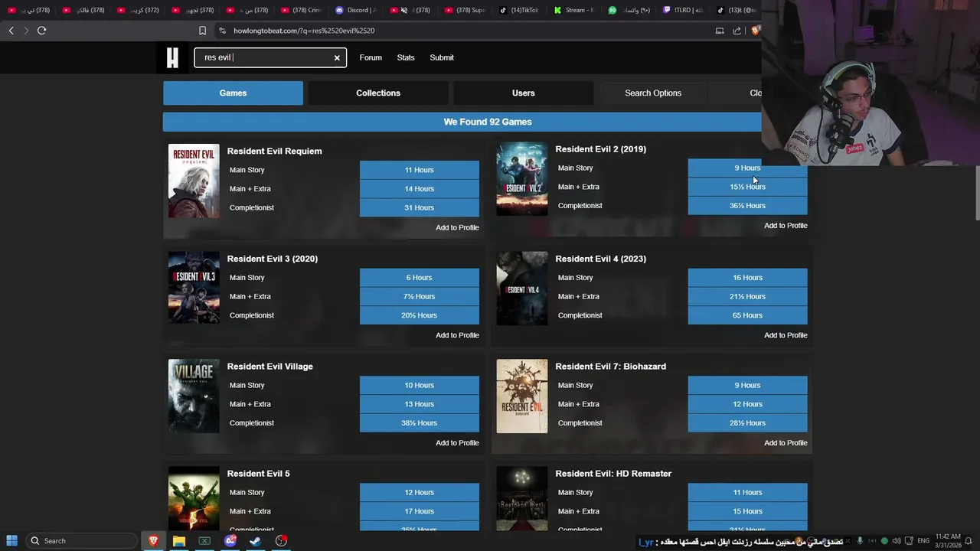
Task: Open the Resident Evil 5 title link
Action: click(x=258, y=474)
